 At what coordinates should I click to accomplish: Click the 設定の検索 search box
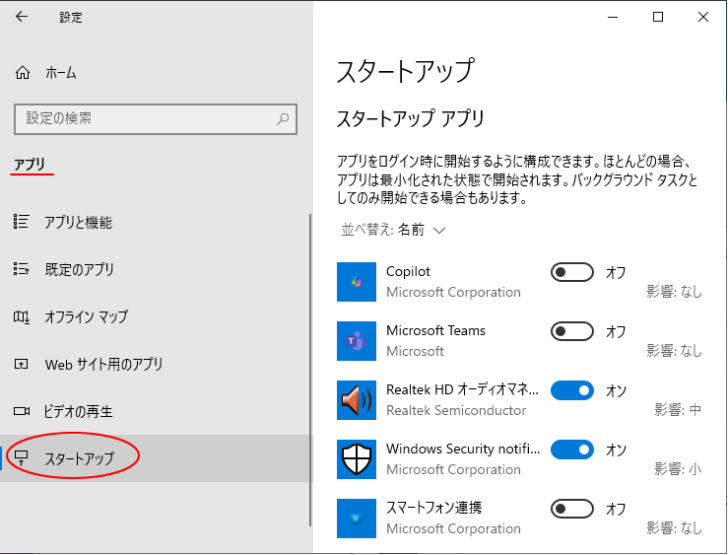coord(156,119)
